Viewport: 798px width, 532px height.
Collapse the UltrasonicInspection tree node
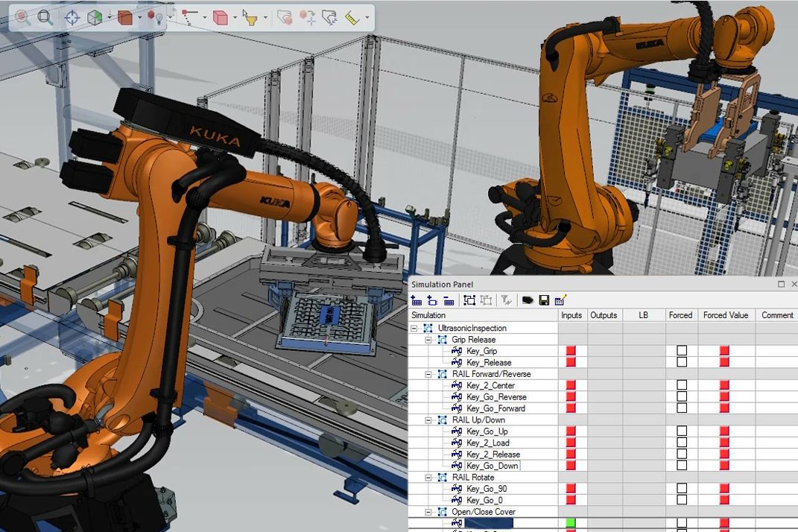[x=414, y=329]
